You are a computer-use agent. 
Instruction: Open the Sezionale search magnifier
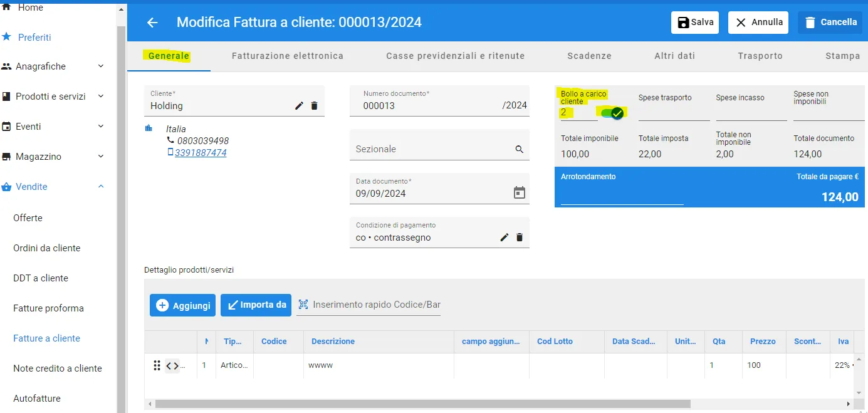click(519, 149)
